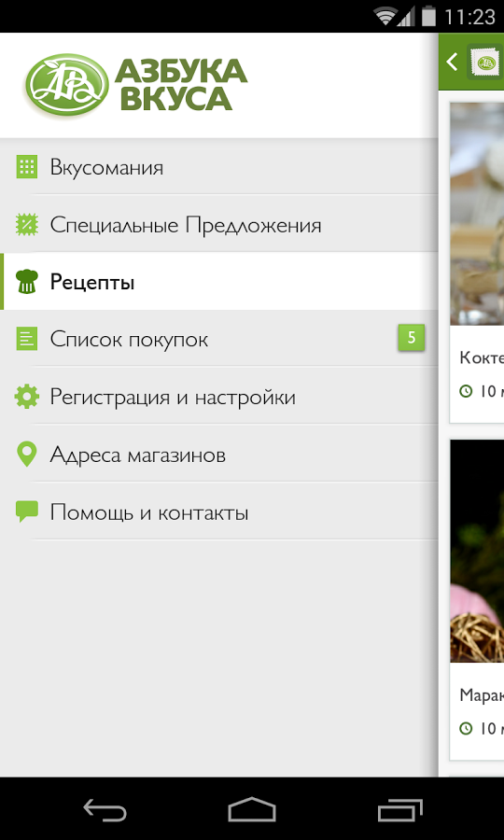Viewport: 504px width, 840px height.
Task: Tap the Список покупок list icon
Action: point(26,339)
